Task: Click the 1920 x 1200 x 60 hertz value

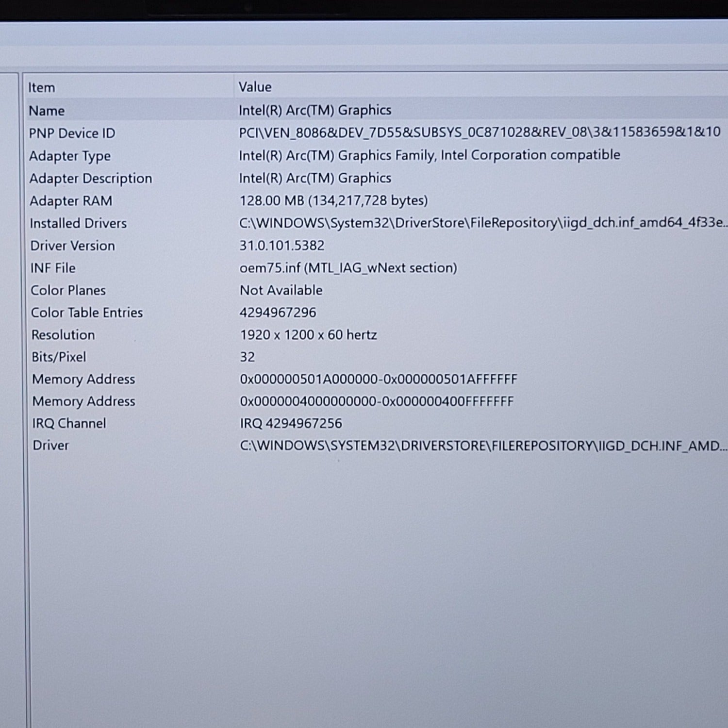Action: (x=308, y=335)
